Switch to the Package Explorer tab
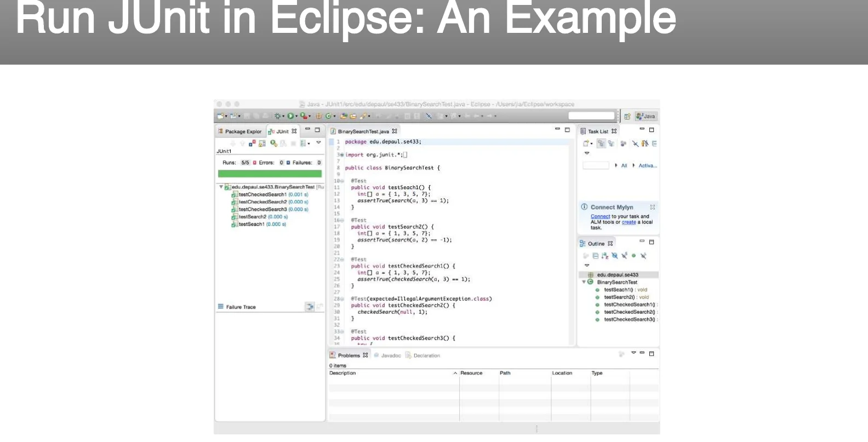 (240, 131)
